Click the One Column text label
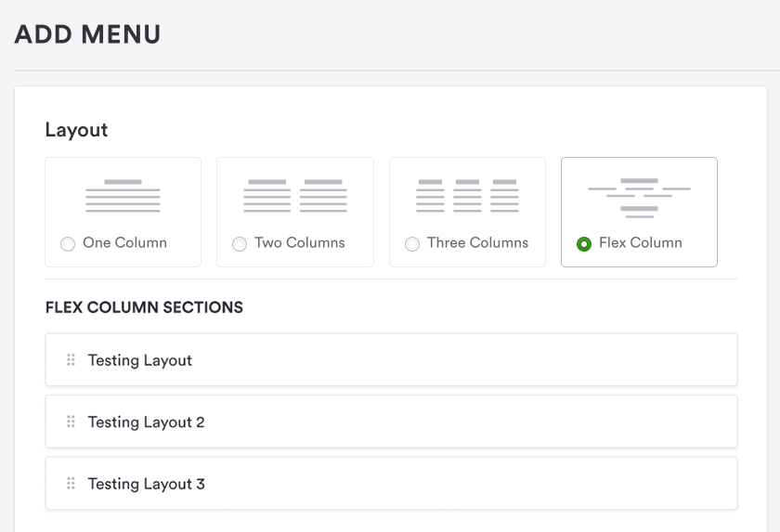Image resolution: width=780 pixels, height=532 pixels. tap(124, 242)
